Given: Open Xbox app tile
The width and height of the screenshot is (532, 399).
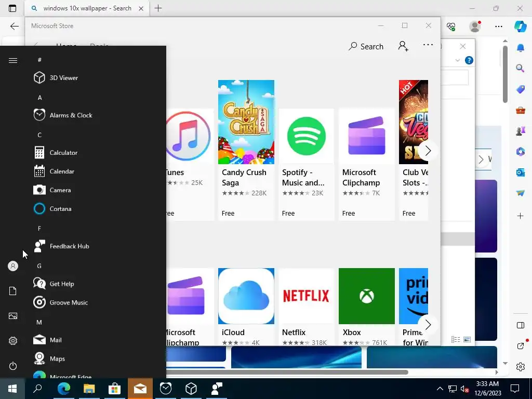Looking at the screenshot, I should point(367,307).
